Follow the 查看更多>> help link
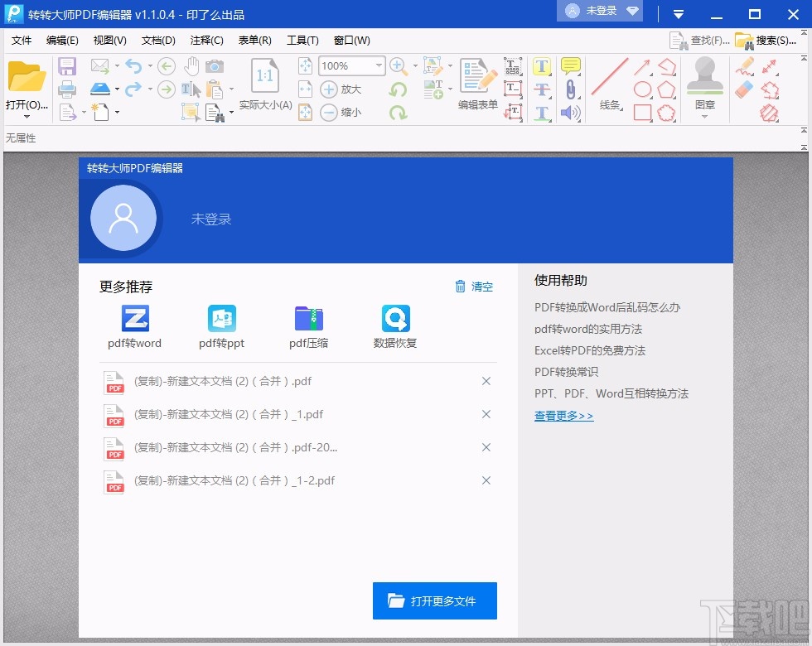 pyautogui.click(x=563, y=415)
